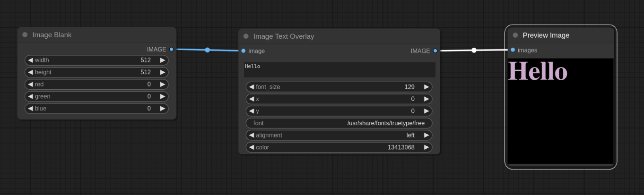Decrease width value with left arrow
The width and height of the screenshot is (644, 195).
tap(30, 60)
